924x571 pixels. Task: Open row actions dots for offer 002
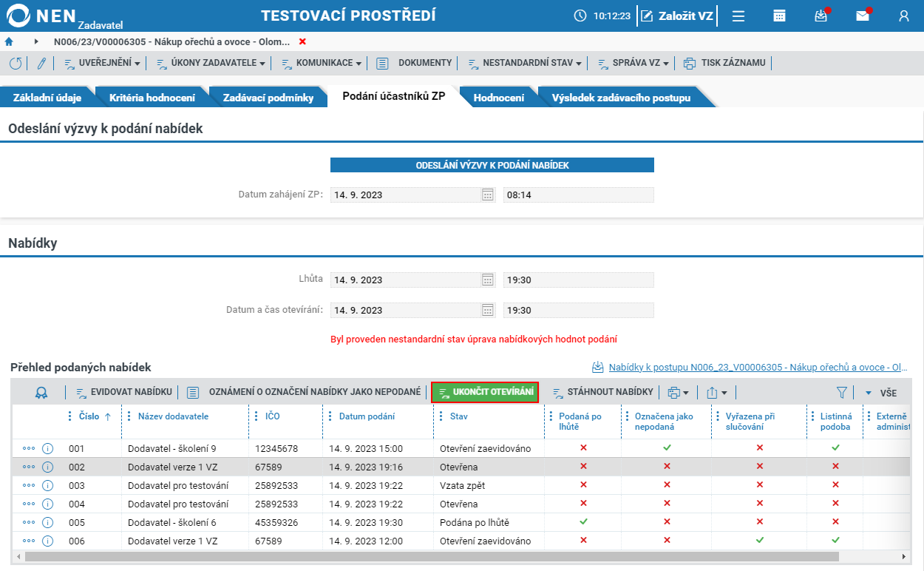[x=29, y=467]
